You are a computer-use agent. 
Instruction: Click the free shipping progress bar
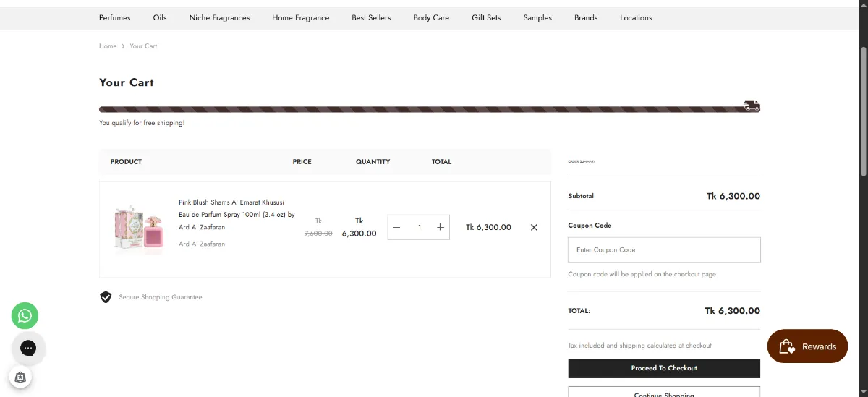(x=430, y=108)
